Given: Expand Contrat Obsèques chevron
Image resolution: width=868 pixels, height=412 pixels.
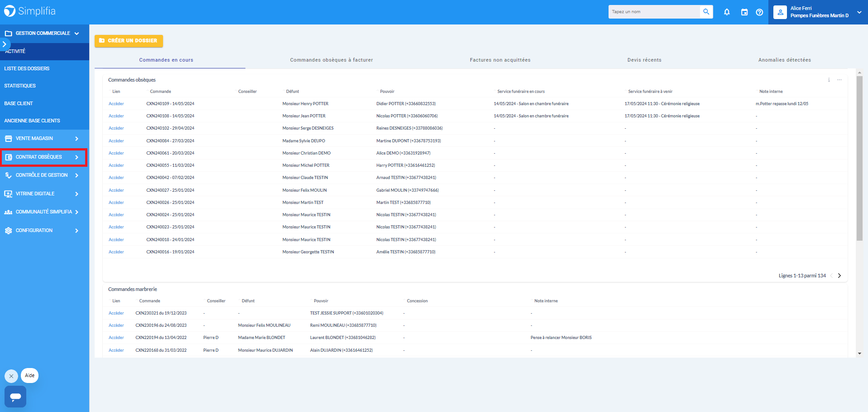Looking at the screenshot, I should coord(77,157).
